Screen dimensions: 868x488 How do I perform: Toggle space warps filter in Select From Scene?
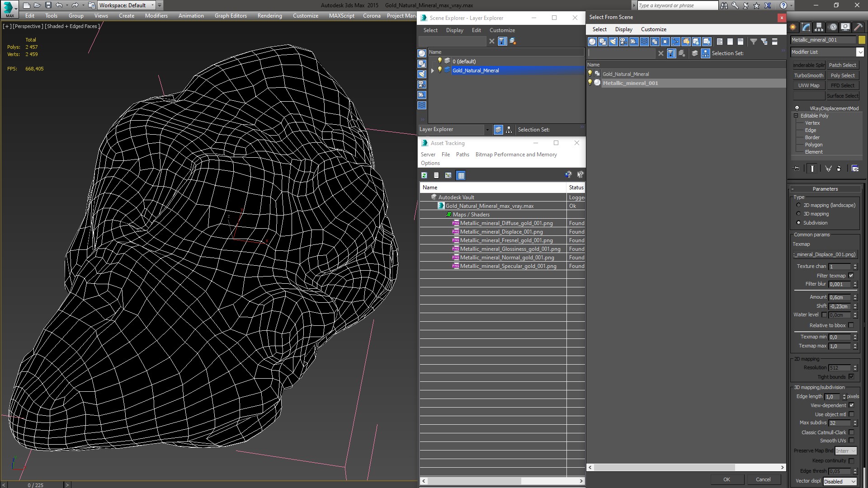pyautogui.click(x=644, y=42)
